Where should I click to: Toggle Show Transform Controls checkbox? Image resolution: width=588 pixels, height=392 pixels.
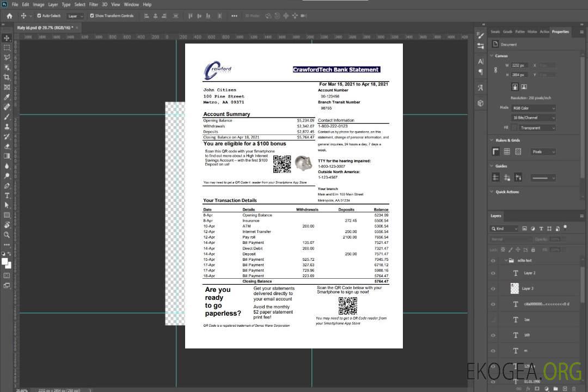coord(92,16)
